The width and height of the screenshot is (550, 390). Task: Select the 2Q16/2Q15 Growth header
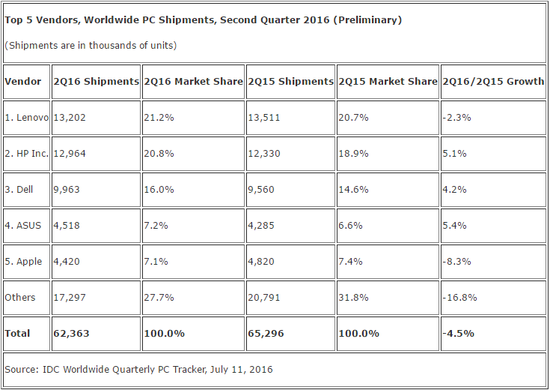tap(493, 81)
